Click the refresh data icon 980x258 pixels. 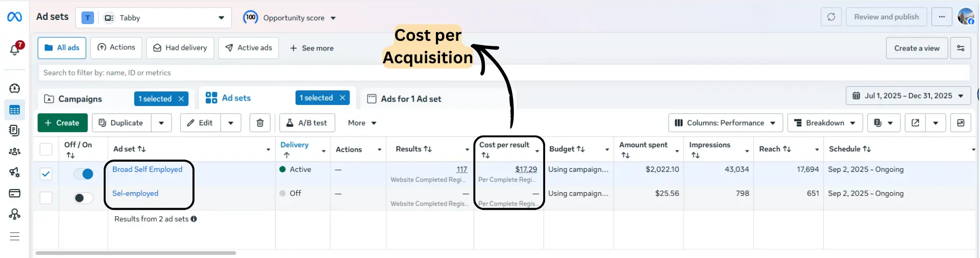pyautogui.click(x=831, y=17)
